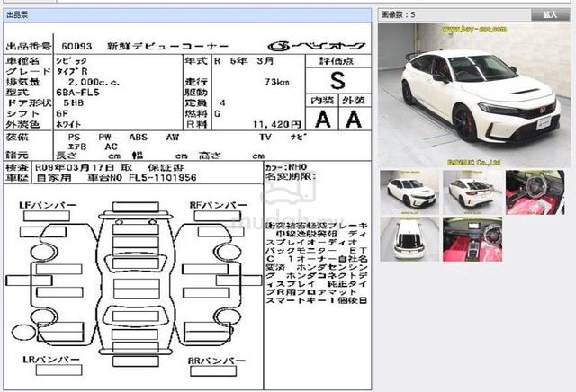Click the box under the LFバンパー label
The width and height of the screenshot is (576, 392).
47,216
